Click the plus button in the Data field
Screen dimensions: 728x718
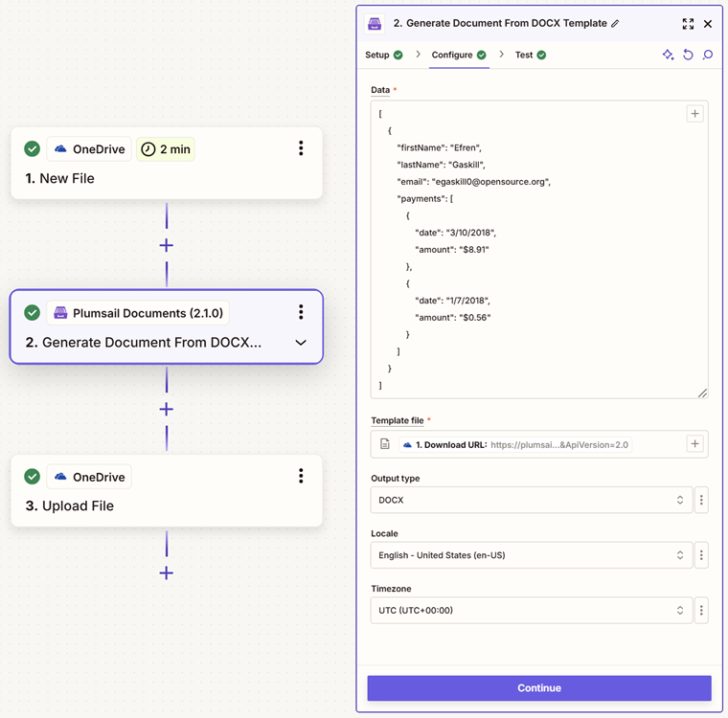pos(694,114)
